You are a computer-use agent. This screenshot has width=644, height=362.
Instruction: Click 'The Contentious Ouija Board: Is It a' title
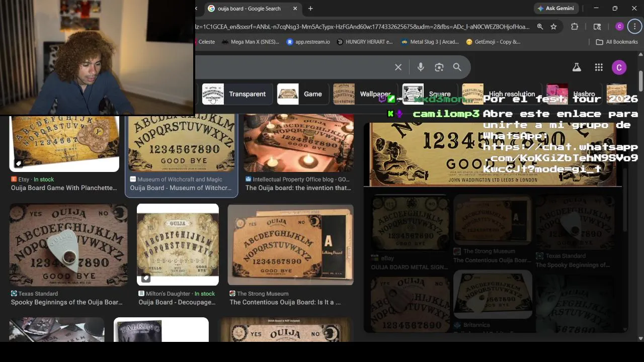(285, 302)
